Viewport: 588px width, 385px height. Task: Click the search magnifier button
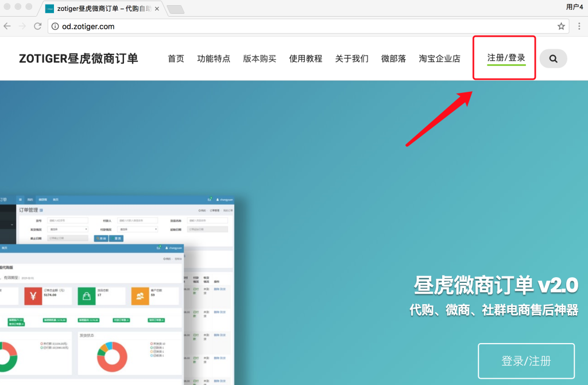pyautogui.click(x=553, y=59)
